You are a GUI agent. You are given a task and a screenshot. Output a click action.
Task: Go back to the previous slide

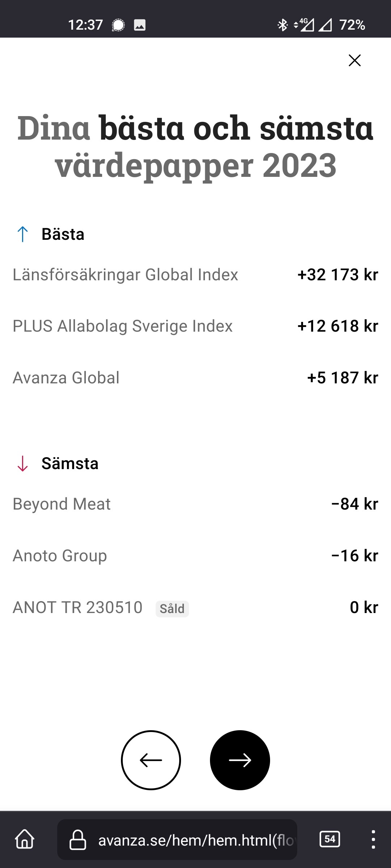pyautogui.click(x=151, y=760)
